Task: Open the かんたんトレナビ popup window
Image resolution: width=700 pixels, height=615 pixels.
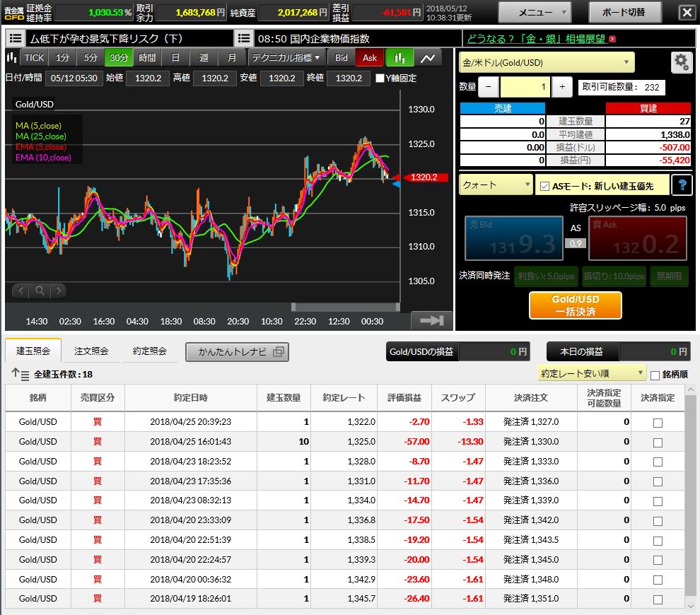Action: click(237, 352)
